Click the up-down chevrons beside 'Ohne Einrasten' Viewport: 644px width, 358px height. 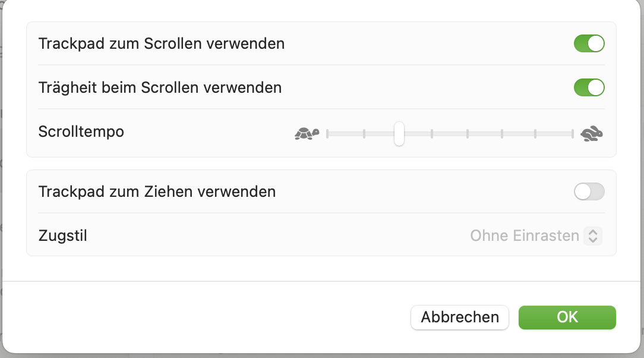[x=593, y=236]
